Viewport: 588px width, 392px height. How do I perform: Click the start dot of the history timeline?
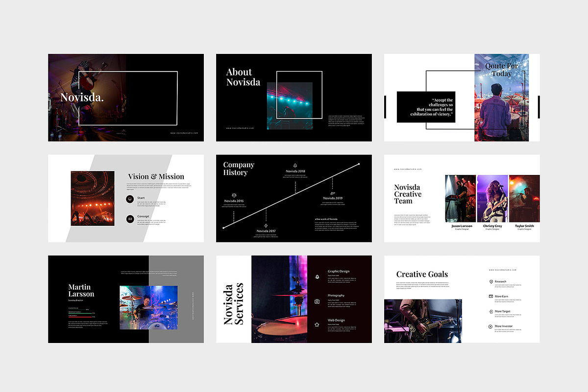(224, 227)
